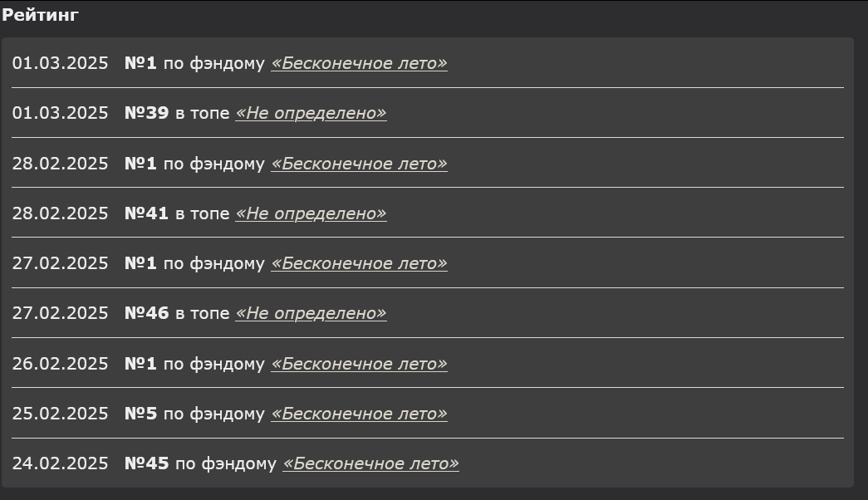The width and height of the screenshot is (868, 500).
Task: Open «Не определено» link dated 01.03.2025
Action: (x=311, y=113)
